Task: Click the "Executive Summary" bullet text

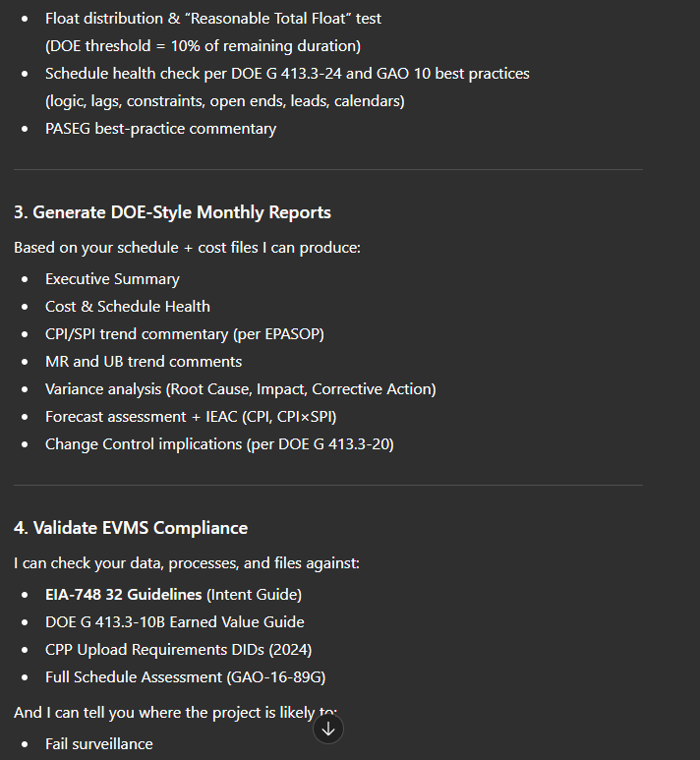Action: click(x=112, y=279)
